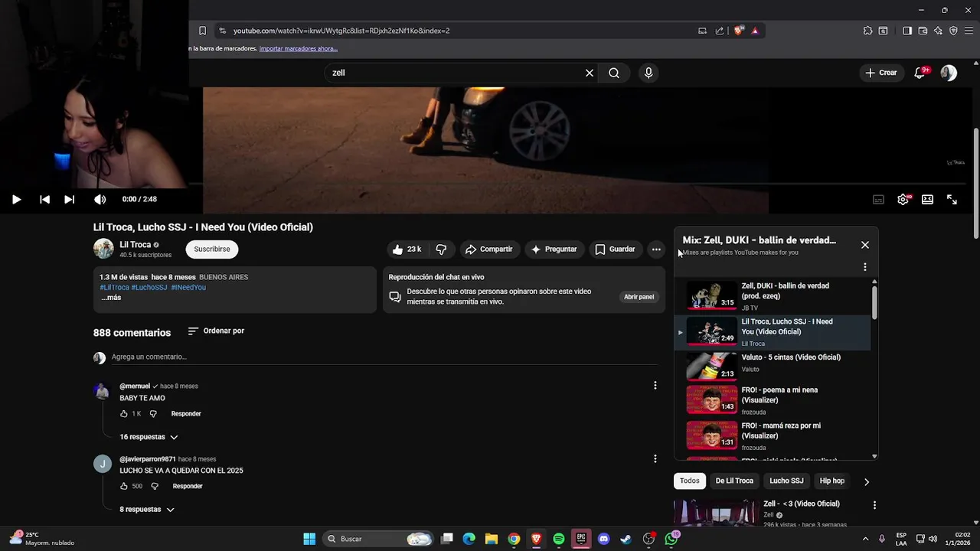Save video with Guardar button
This screenshot has height=551, width=980.
[615, 249]
